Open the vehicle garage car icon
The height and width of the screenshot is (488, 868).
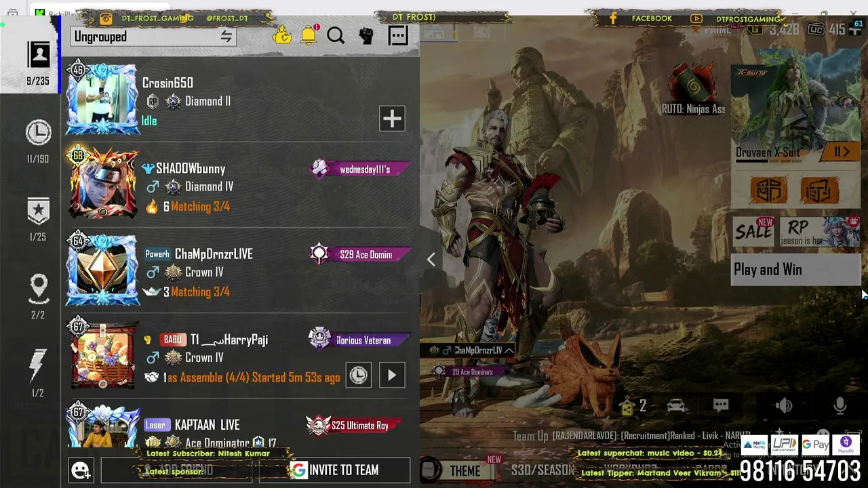tap(676, 405)
